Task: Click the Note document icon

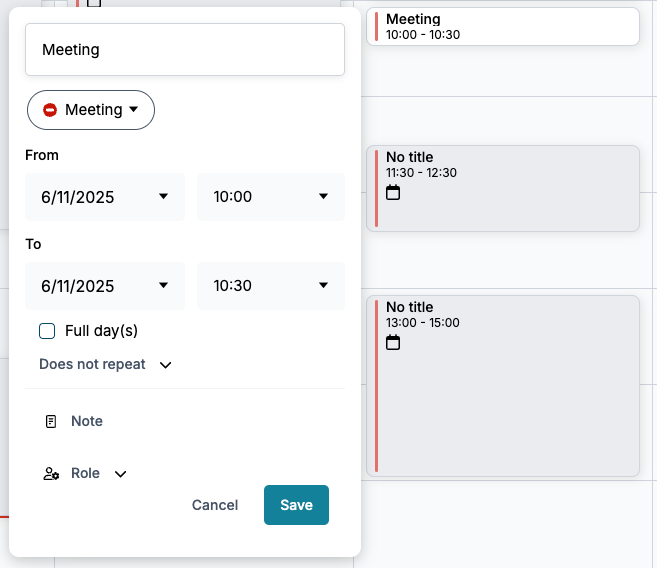Action: pos(51,422)
